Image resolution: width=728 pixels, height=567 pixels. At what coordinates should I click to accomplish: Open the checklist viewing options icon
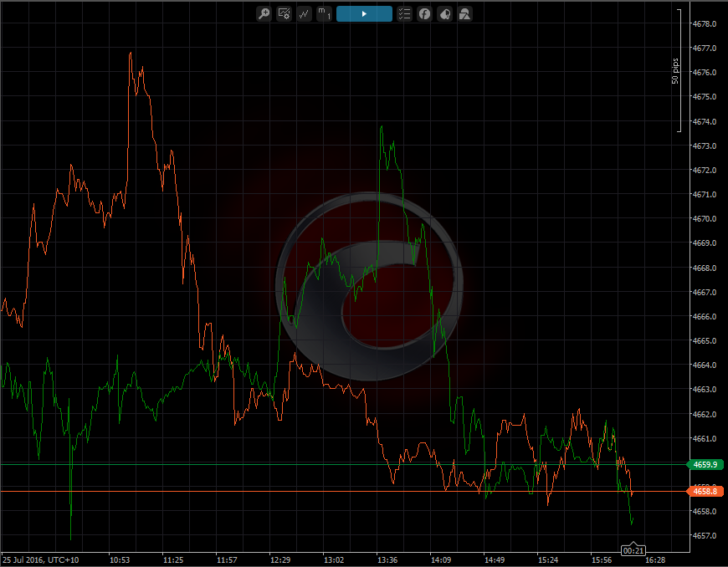click(x=404, y=14)
